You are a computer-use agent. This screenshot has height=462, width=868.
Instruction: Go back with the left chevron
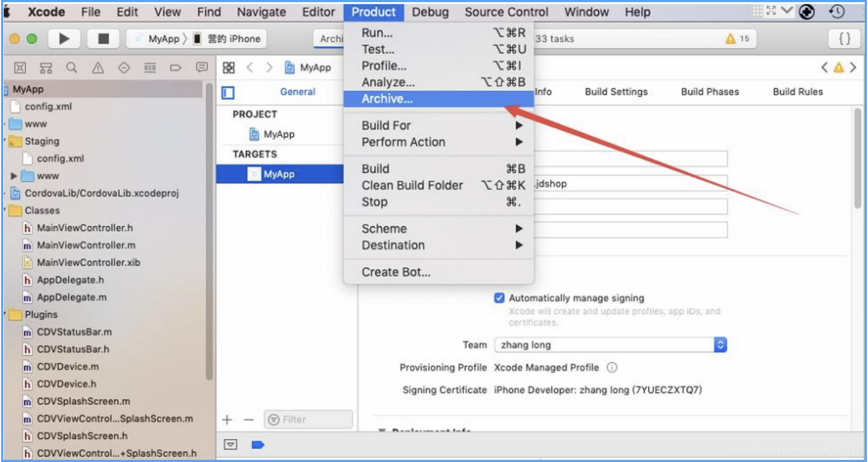(250, 67)
